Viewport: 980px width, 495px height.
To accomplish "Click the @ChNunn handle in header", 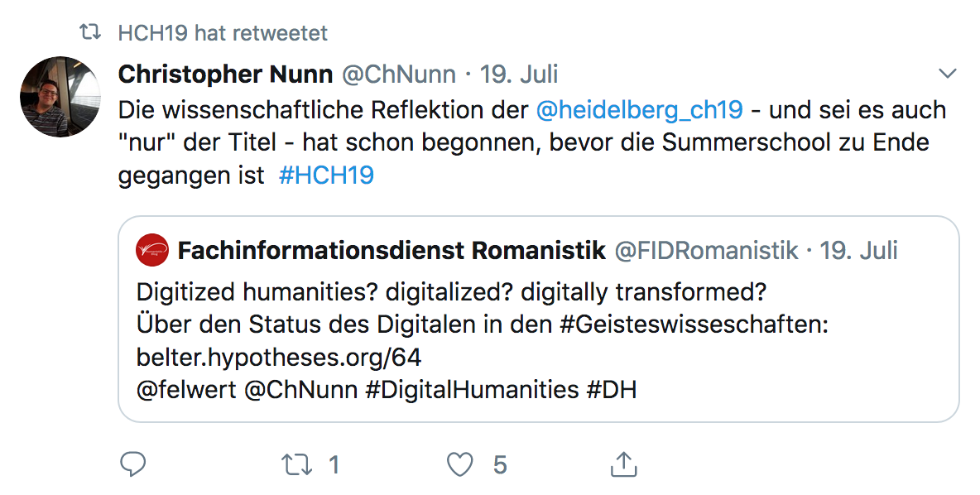I will tap(399, 74).
